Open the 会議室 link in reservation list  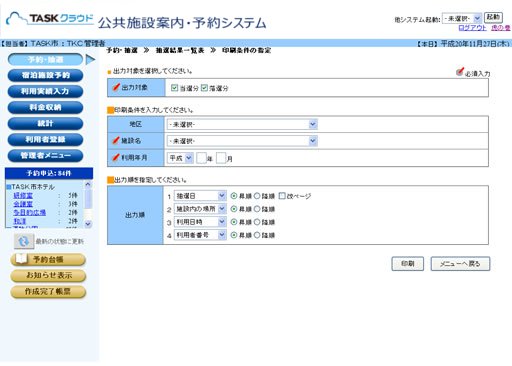(23, 204)
